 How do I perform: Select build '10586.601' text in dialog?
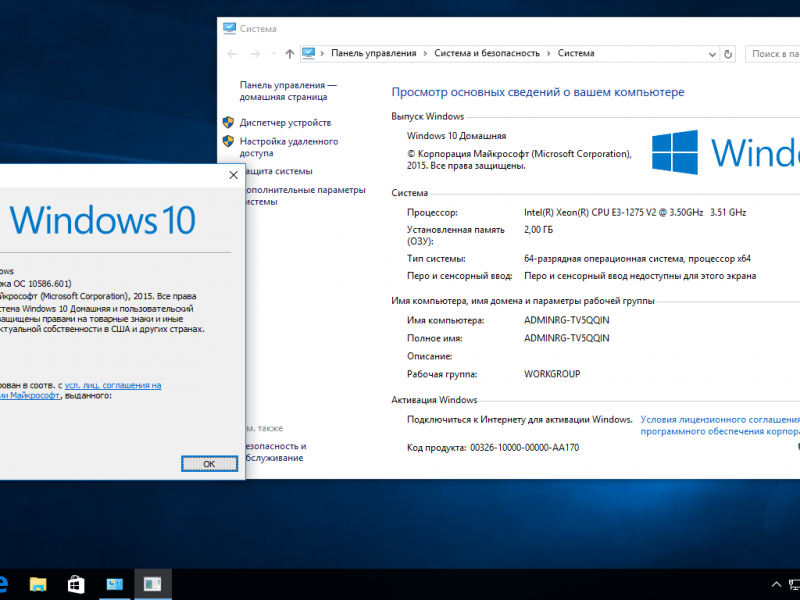pos(48,284)
